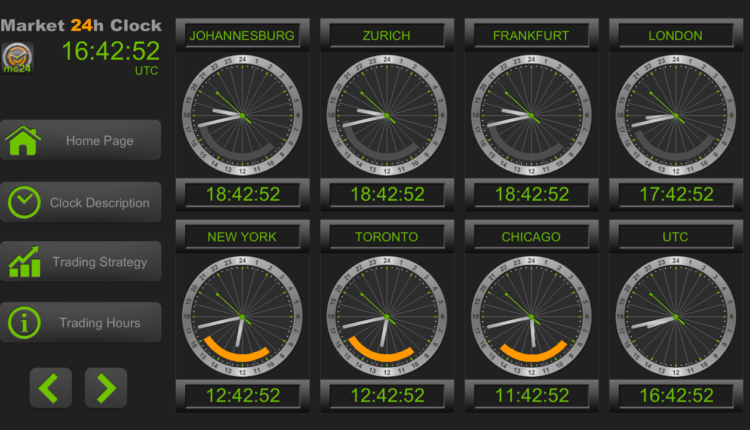Click the Toronto clock face
750x430 pixels.
[386, 317]
